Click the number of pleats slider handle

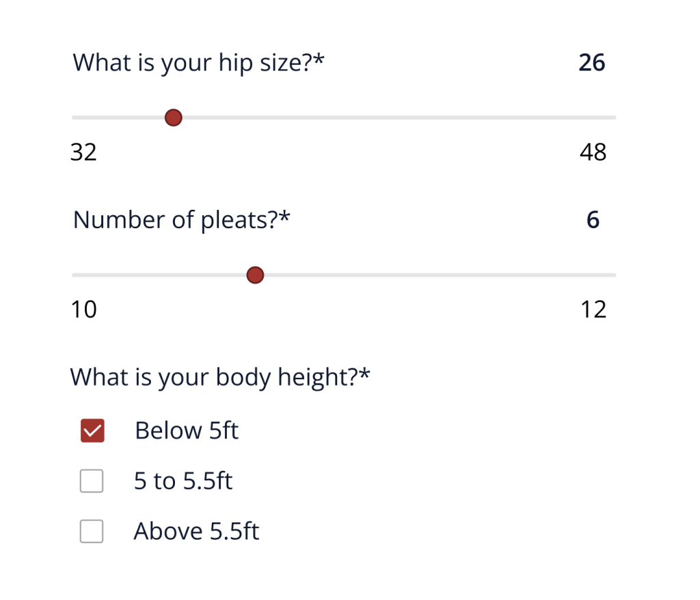tap(255, 275)
